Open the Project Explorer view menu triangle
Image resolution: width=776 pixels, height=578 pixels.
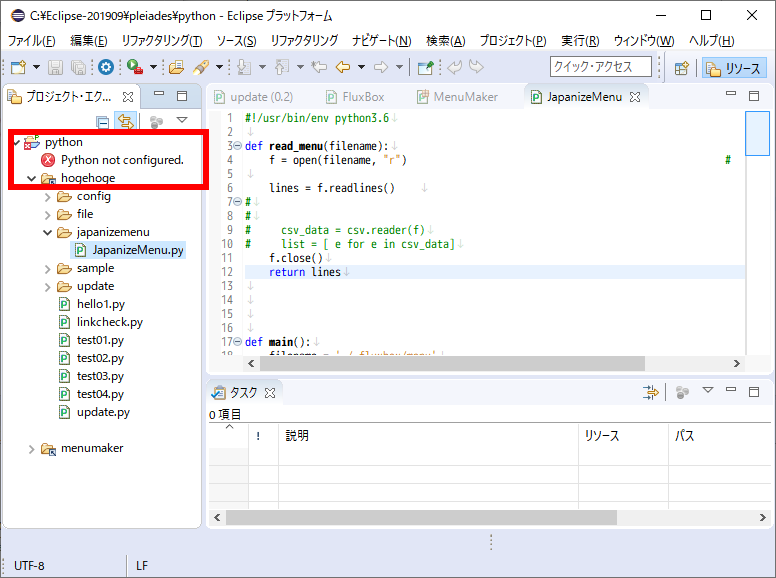(x=182, y=120)
